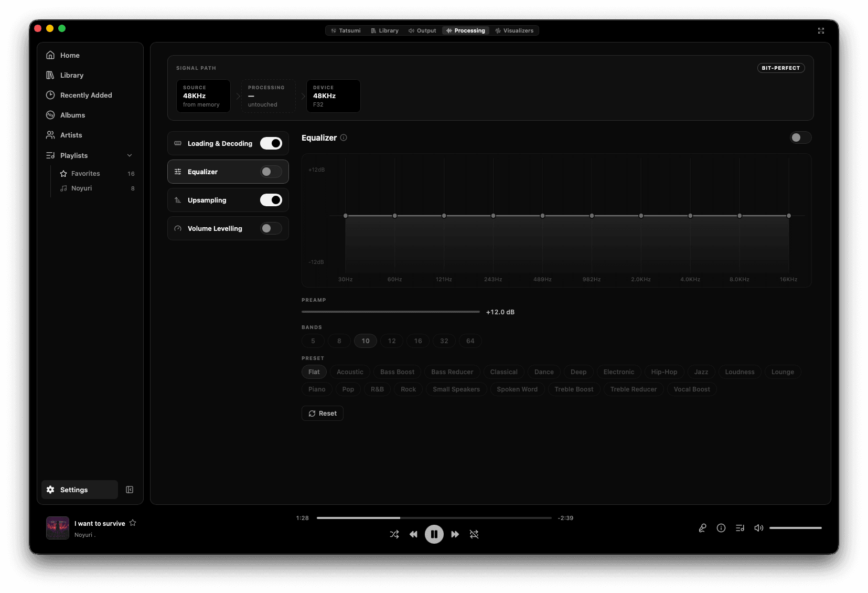
Task: Enable the Equalizer switch in module list
Action: [271, 172]
